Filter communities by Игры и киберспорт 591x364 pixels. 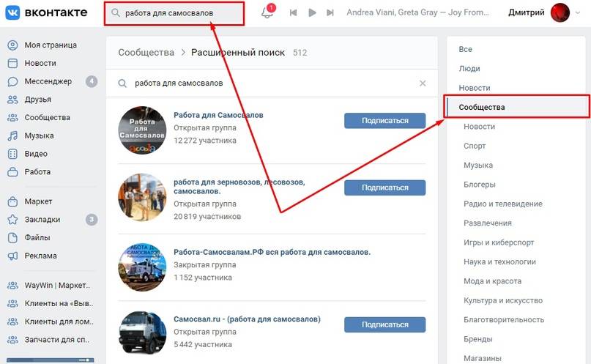coord(499,242)
